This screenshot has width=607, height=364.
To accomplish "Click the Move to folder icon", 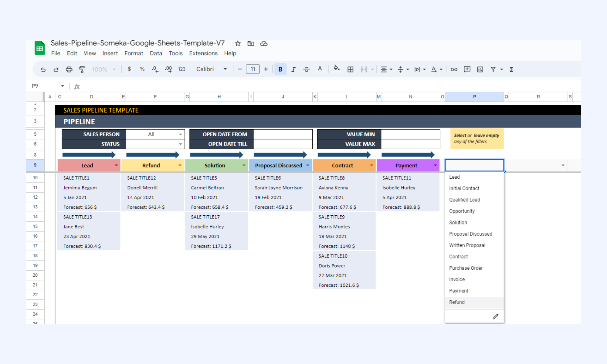I will coord(251,43).
